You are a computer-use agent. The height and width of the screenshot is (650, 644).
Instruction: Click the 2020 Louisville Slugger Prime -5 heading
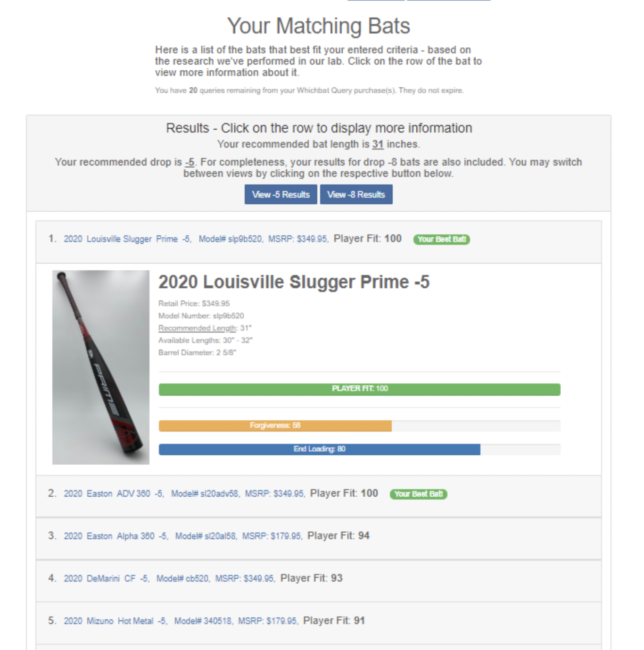pyautogui.click(x=294, y=282)
